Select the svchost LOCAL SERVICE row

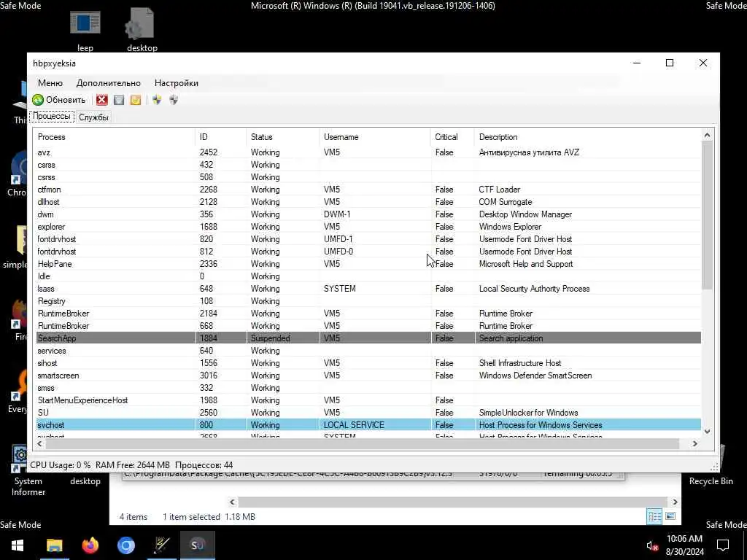(x=368, y=425)
